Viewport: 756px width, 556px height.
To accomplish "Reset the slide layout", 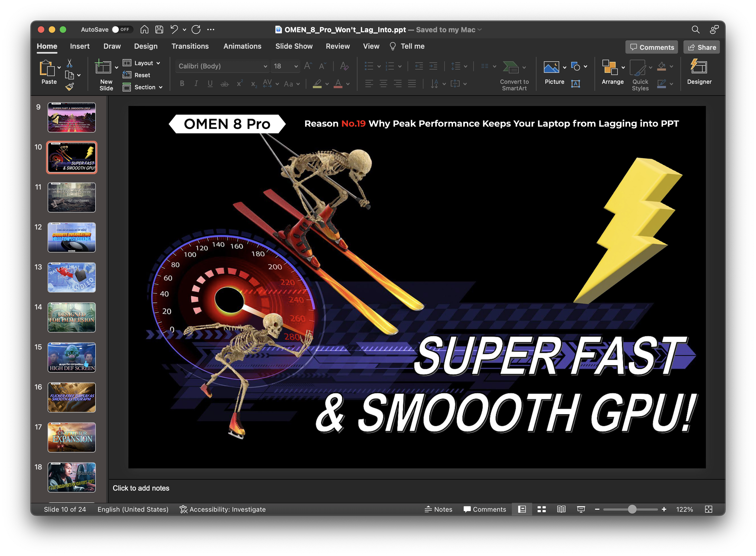I will (137, 75).
